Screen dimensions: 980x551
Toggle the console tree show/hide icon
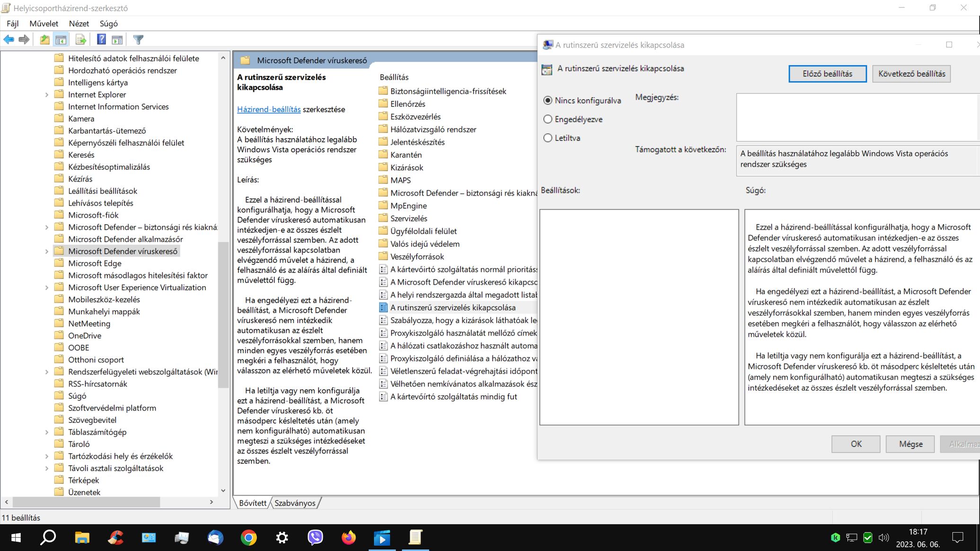pyautogui.click(x=61, y=40)
